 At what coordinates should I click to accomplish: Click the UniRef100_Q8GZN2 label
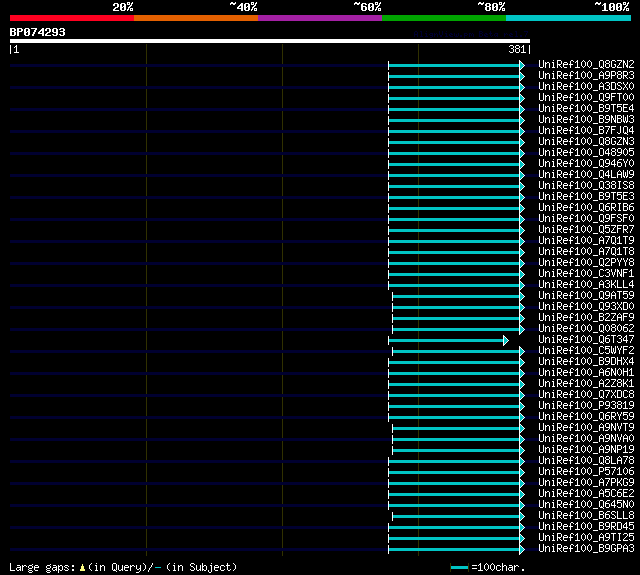[x=586, y=64]
